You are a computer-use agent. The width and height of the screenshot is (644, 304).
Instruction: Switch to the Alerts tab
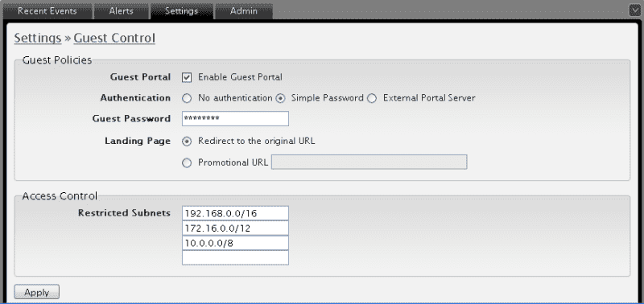tap(122, 11)
